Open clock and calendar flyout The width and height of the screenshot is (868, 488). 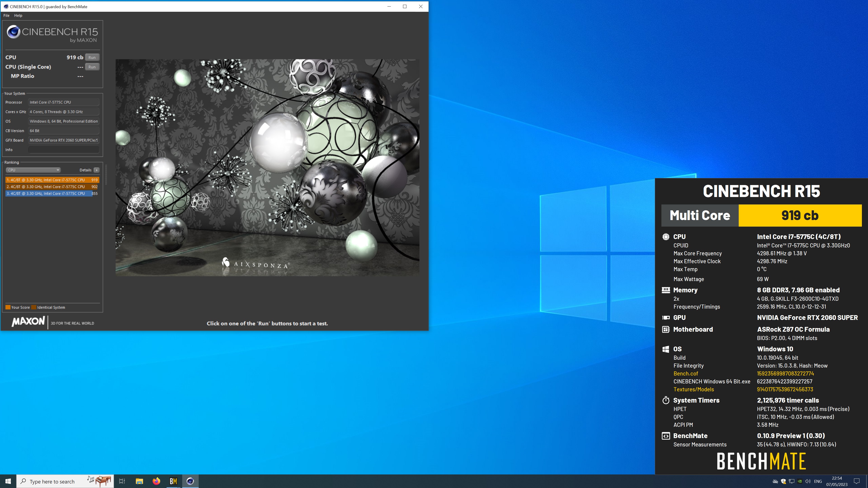coord(837,481)
